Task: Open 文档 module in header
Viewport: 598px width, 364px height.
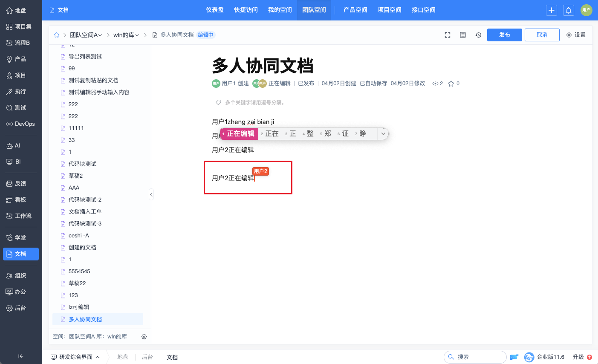Action: [x=59, y=10]
